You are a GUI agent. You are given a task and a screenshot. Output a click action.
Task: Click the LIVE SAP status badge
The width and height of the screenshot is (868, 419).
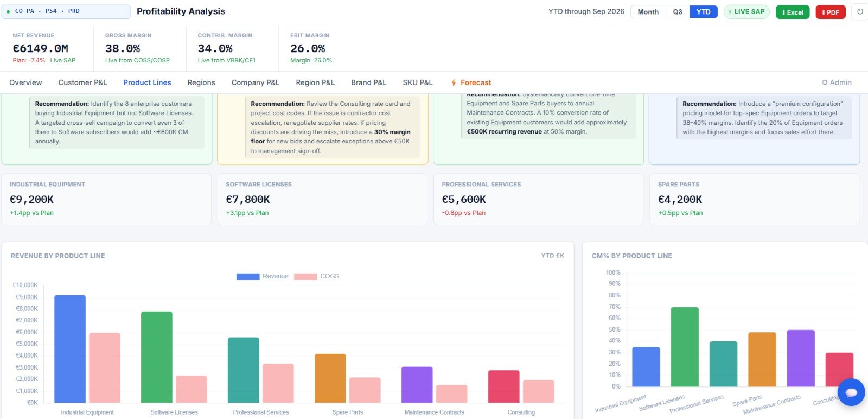(x=746, y=12)
